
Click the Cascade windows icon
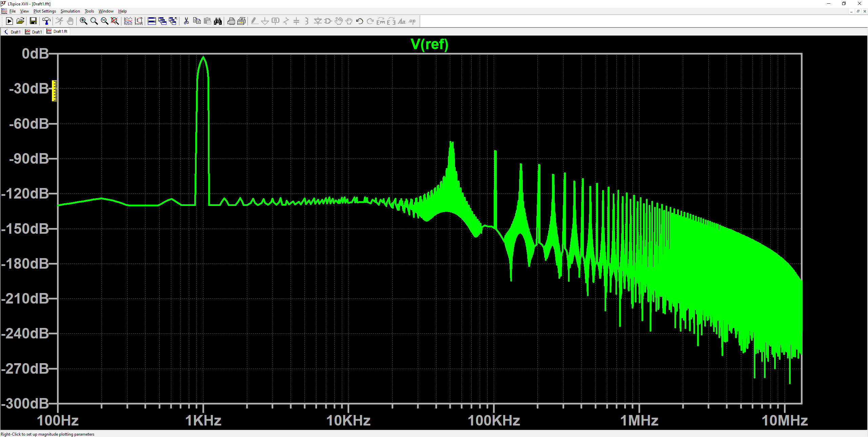(x=162, y=21)
